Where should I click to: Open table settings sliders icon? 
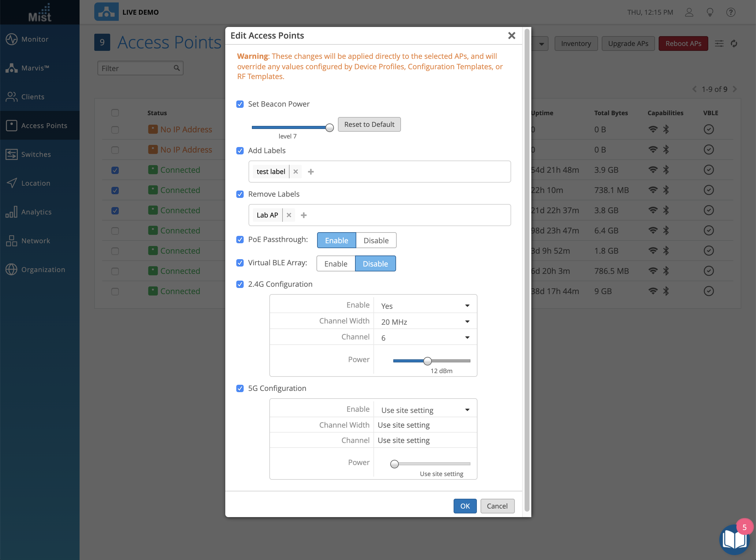[719, 44]
